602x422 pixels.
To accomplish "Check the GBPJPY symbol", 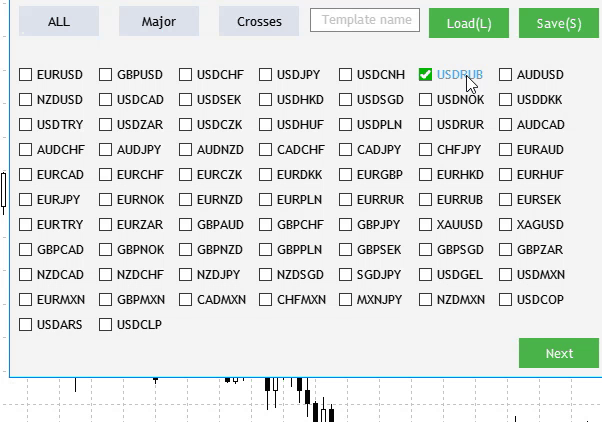I will pyautogui.click(x=346, y=225).
